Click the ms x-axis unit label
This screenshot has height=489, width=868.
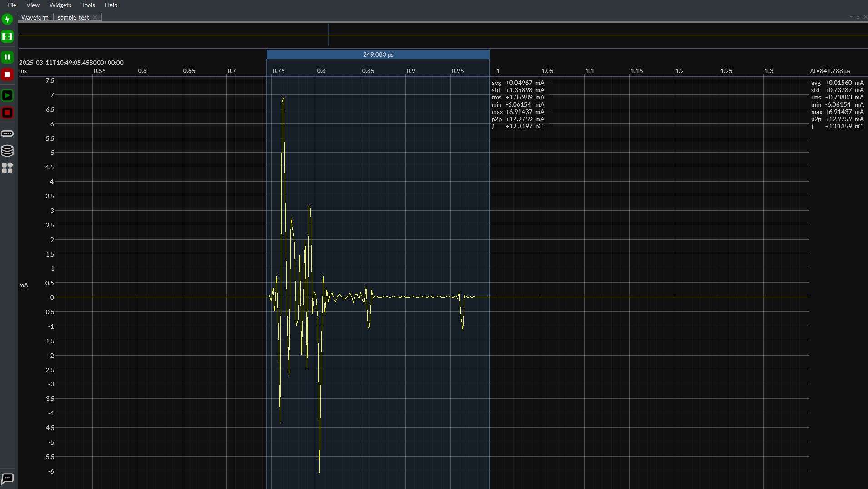pyautogui.click(x=23, y=71)
